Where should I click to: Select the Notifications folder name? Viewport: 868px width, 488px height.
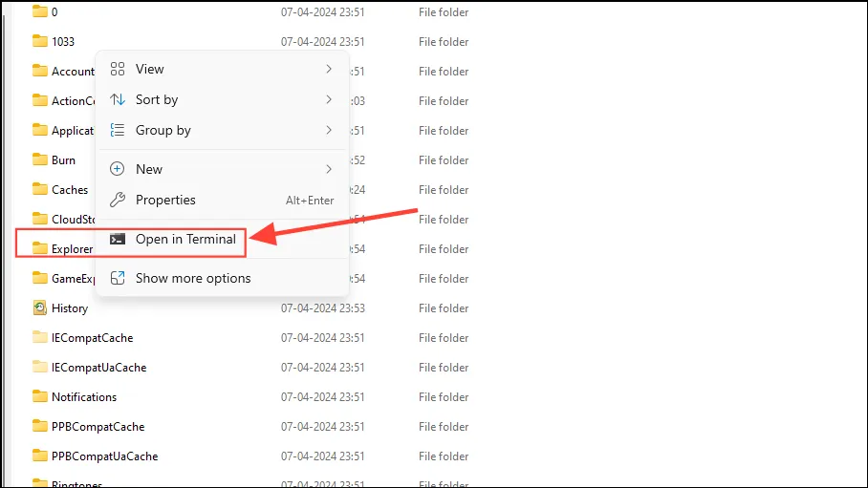click(x=84, y=397)
